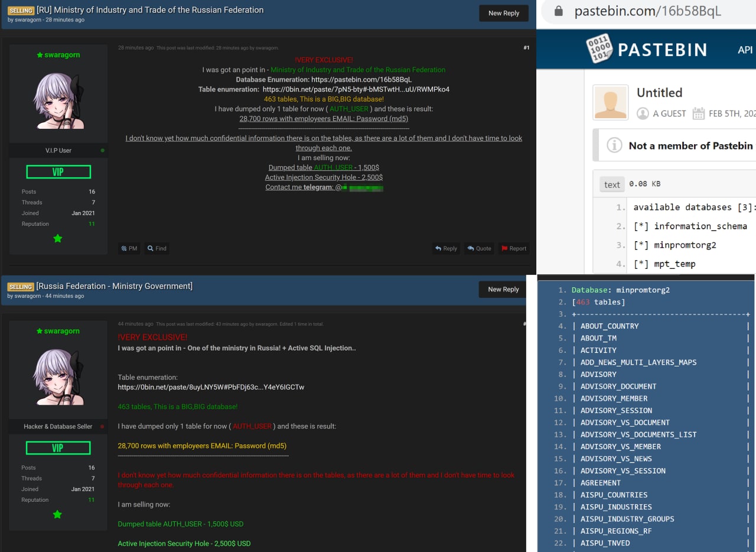Open PM button under first post
This screenshot has width=756, height=552.
(x=129, y=248)
